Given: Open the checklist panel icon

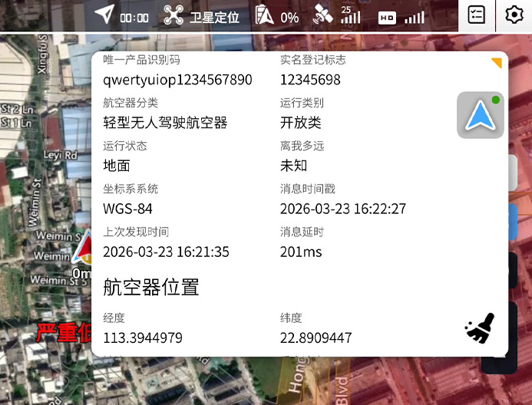Looking at the screenshot, I should click(477, 15).
